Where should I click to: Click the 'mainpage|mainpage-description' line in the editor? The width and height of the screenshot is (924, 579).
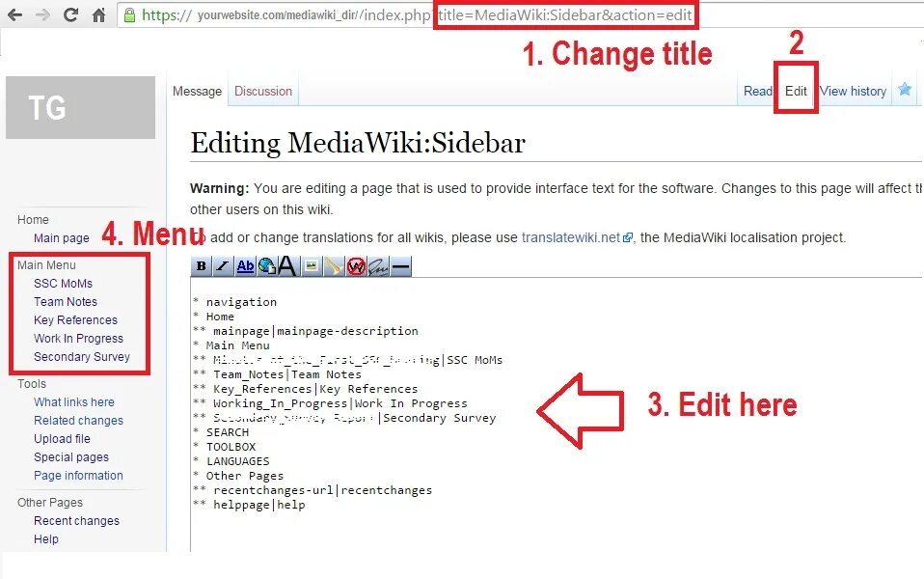point(306,331)
